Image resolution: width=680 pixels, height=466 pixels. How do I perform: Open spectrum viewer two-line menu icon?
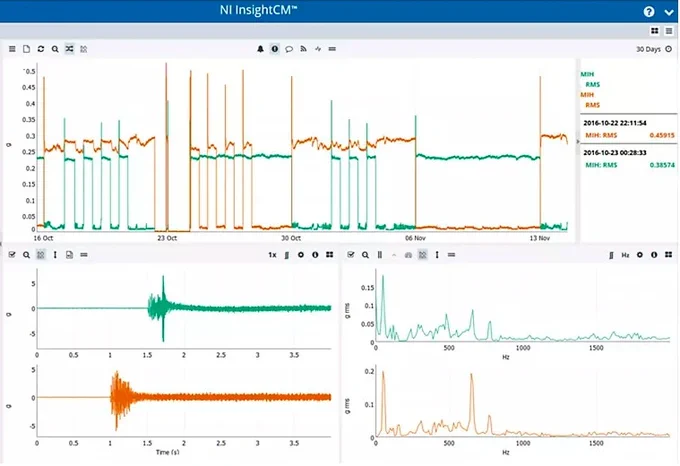point(451,255)
